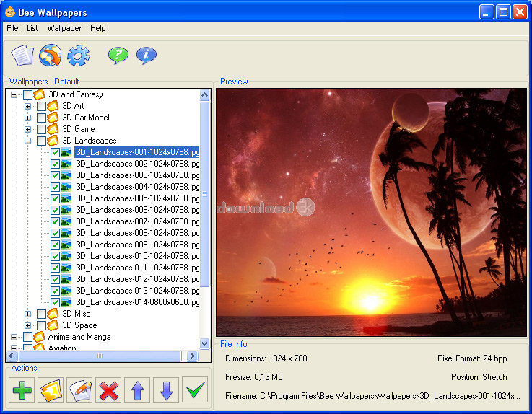Viewport: 532px width, 414px height.
Task: Click the add folder action icon
Action: click(x=51, y=390)
